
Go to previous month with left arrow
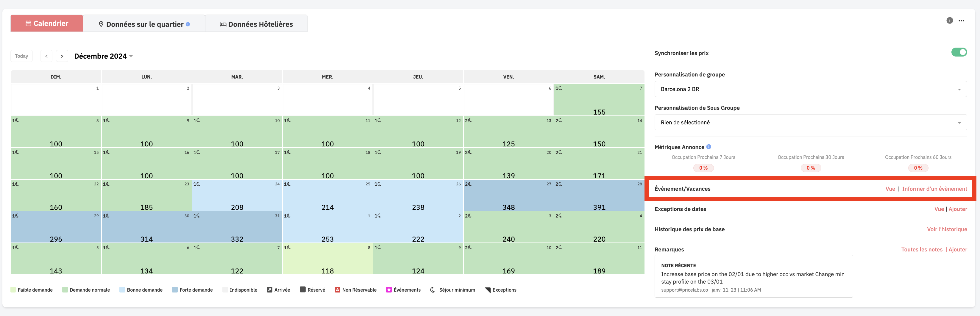pyautogui.click(x=46, y=56)
